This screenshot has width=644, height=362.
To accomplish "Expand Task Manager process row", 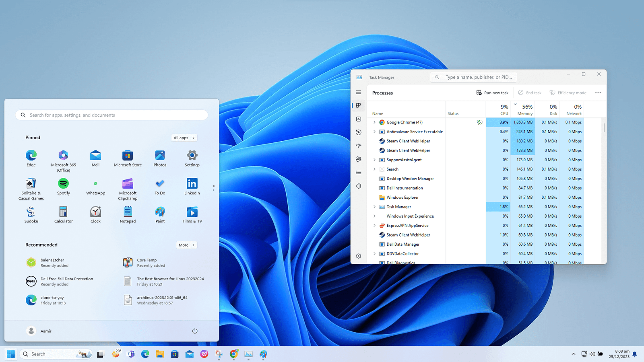I will pos(374,207).
